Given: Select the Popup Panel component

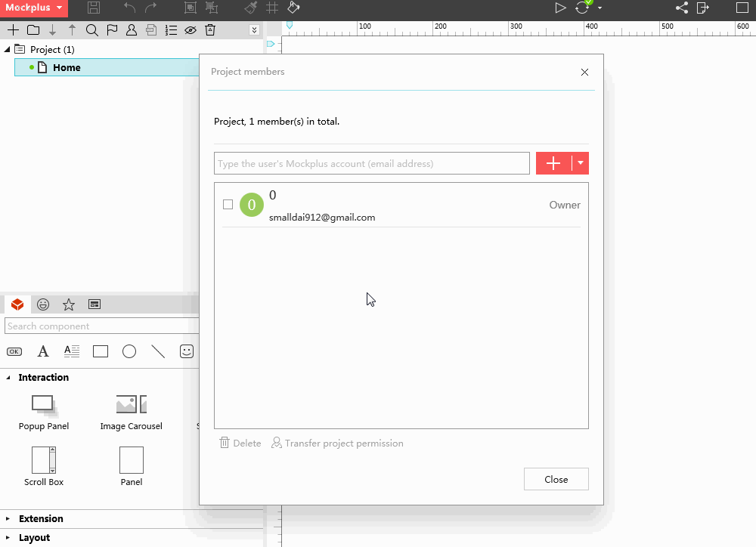Looking at the screenshot, I should 44,413.
